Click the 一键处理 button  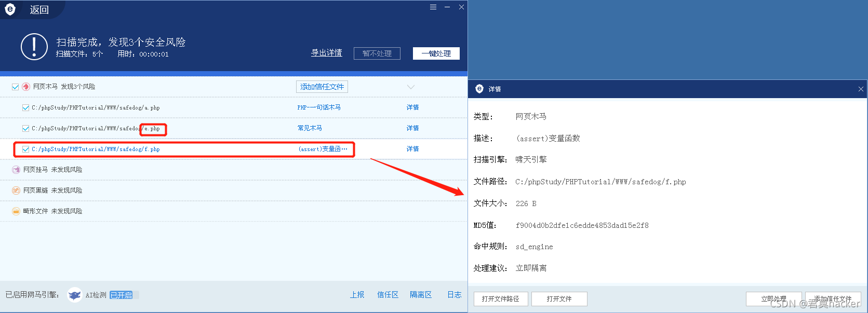[436, 53]
